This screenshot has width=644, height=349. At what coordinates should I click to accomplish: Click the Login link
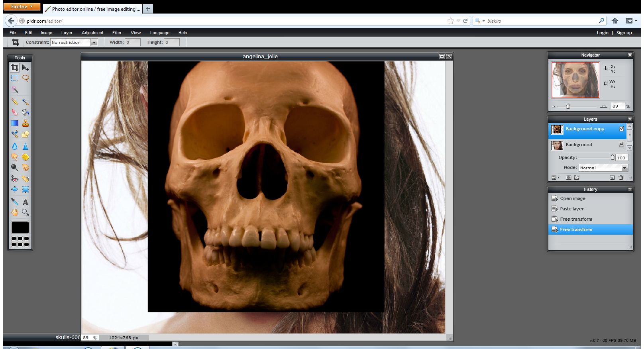603,33
